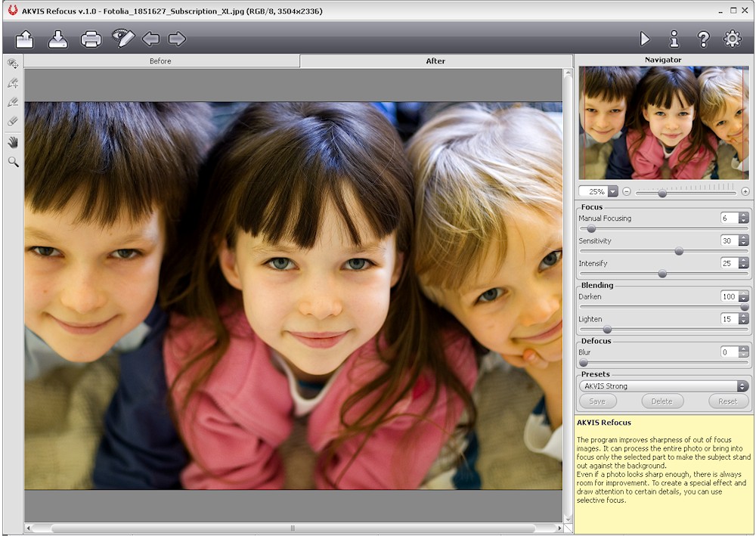Image resolution: width=756 pixels, height=536 pixels.
Task: Expand the AKVIS Strong presets dropdown
Action: pyautogui.click(x=742, y=386)
